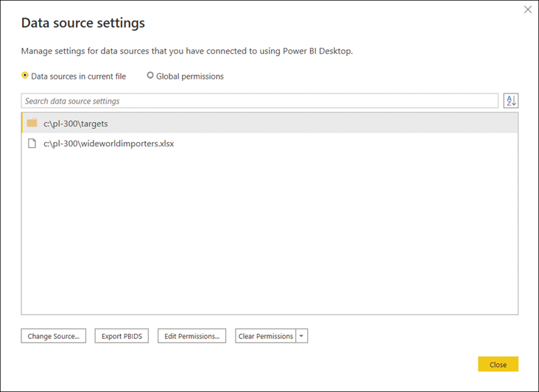This screenshot has height=392, width=539.
Task: Expand the Clear Permissions dropdown arrow
Action: pyautogui.click(x=301, y=336)
